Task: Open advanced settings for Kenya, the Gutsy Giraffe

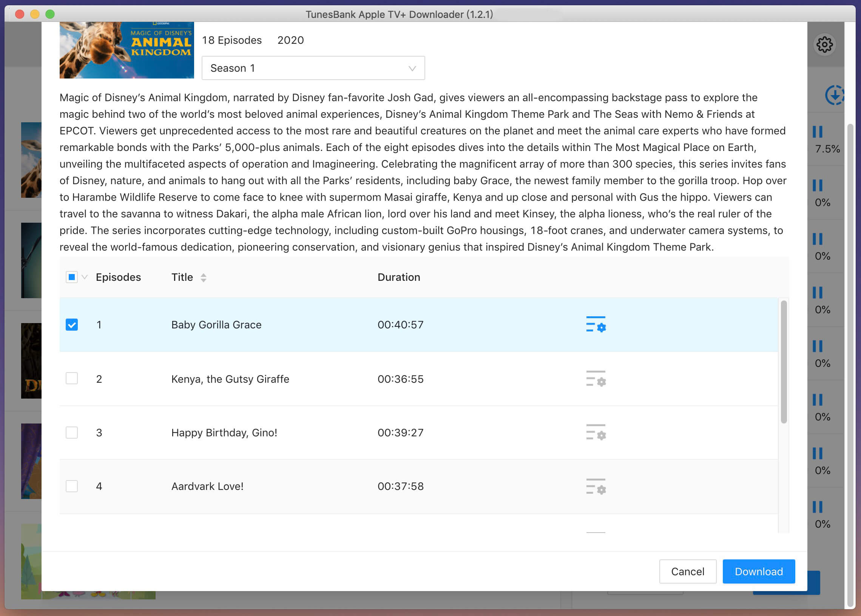Action: tap(596, 379)
